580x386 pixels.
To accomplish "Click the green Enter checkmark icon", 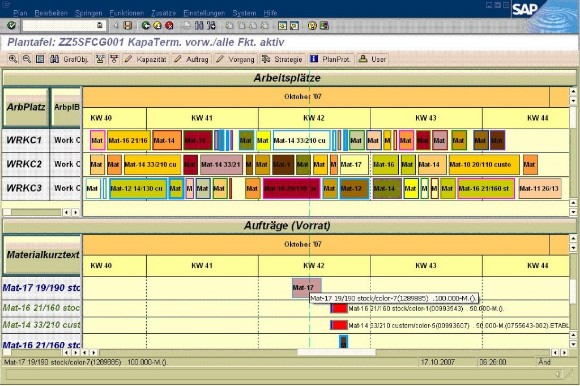I will (x=11, y=26).
